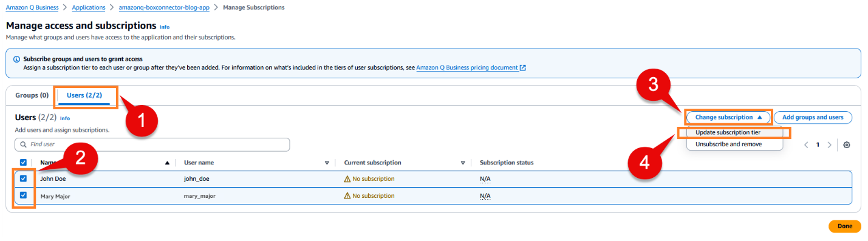This screenshot has width=868, height=241.
Task: Switch to the Groups (0) tab
Action: pyautogui.click(x=32, y=96)
